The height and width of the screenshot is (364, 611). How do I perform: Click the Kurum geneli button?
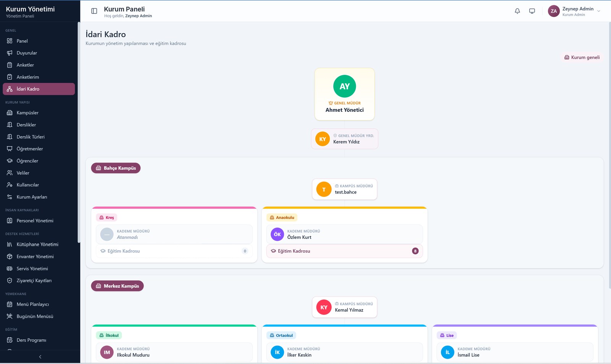[582, 57]
